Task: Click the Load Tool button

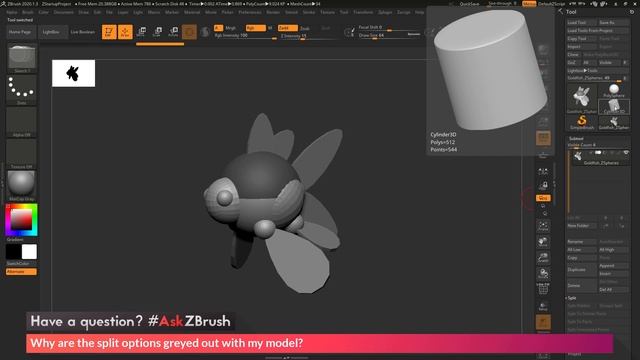Action: (x=582, y=22)
